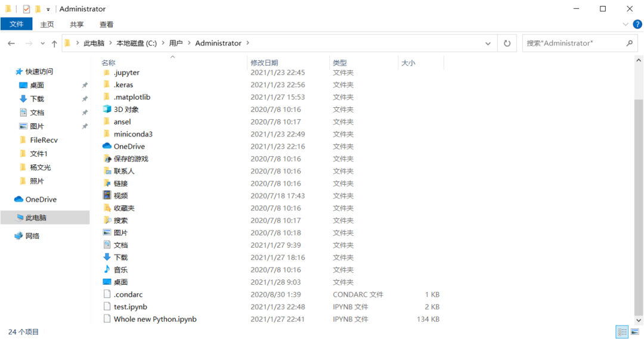Open FileRecv folder in sidebar
Viewport: 644px width, 339px height.
click(x=44, y=140)
